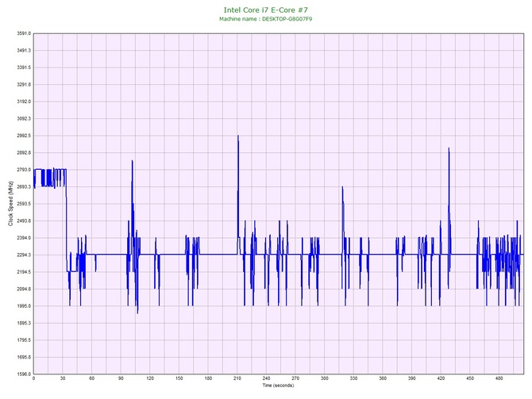This screenshot has height=399, width=532.
Task: Click the 1695.8 y-axis value
Action: click(24, 357)
